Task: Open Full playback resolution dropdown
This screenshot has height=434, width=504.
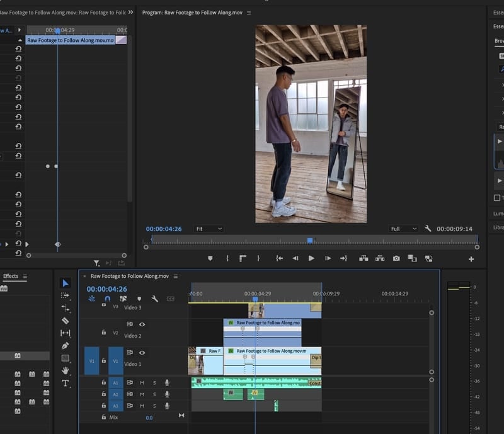Action: (x=404, y=229)
